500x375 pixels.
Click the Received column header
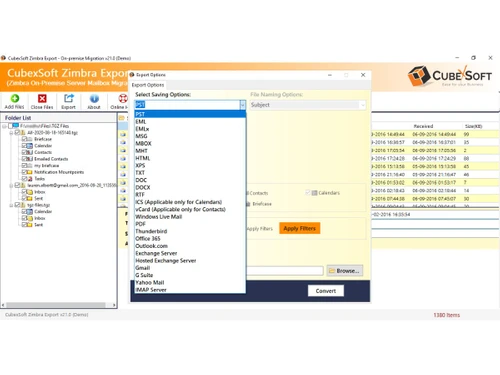(423, 126)
